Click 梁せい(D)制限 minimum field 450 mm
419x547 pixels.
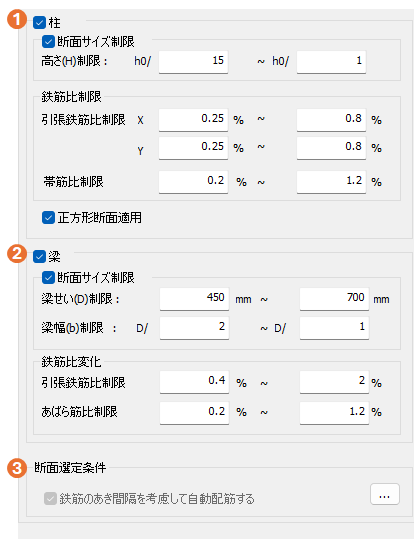click(x=194, y=299)
